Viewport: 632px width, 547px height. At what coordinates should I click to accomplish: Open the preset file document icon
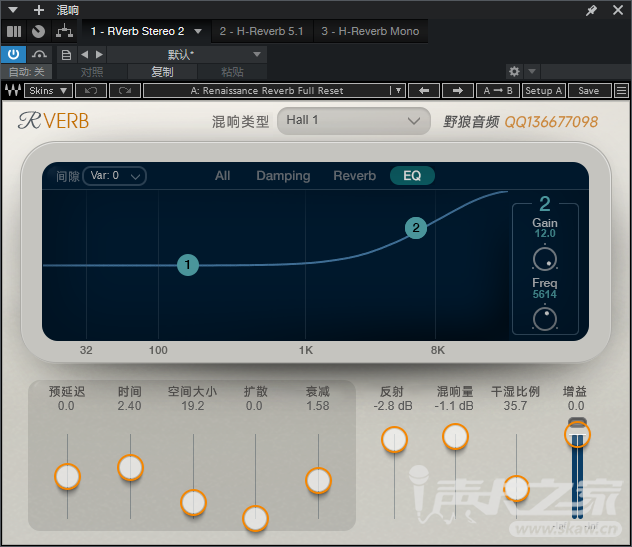pos(66,54)
